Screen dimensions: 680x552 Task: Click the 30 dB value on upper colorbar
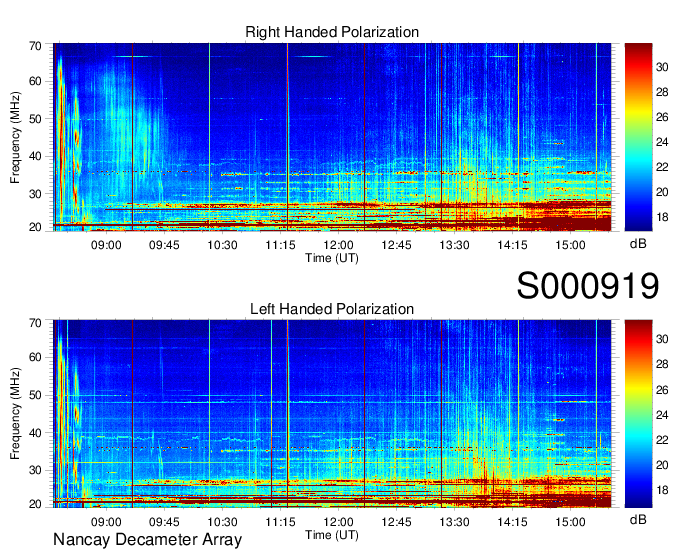click(x=662, y=67)
